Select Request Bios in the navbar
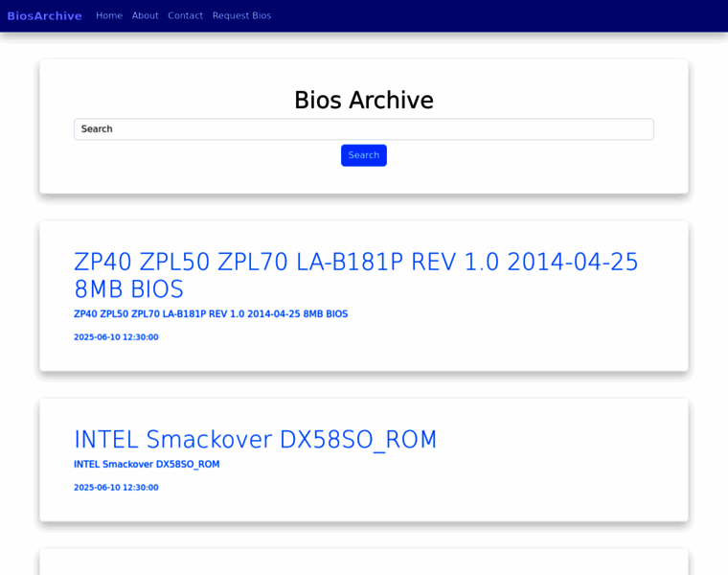 (242, 15)
